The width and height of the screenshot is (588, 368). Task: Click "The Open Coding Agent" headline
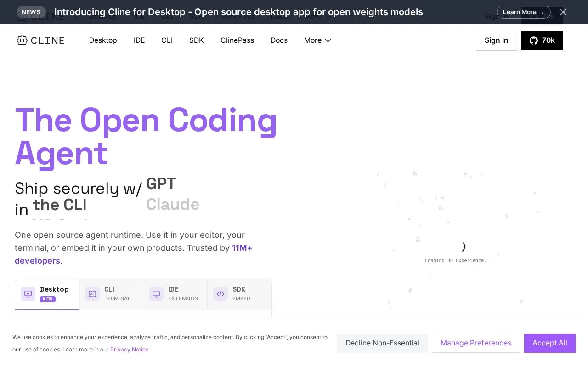(x=146, y=137)
